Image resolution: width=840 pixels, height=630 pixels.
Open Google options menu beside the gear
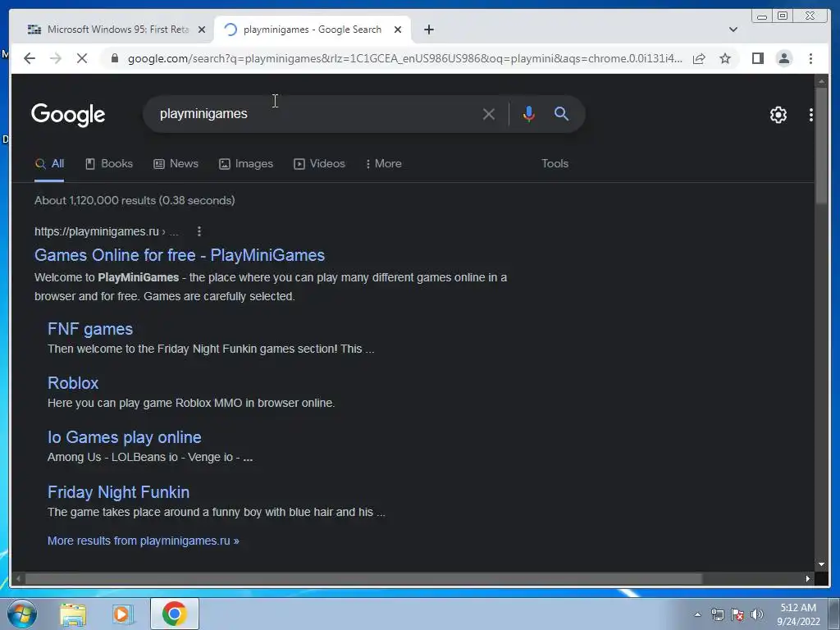click(x=810, y=115)
